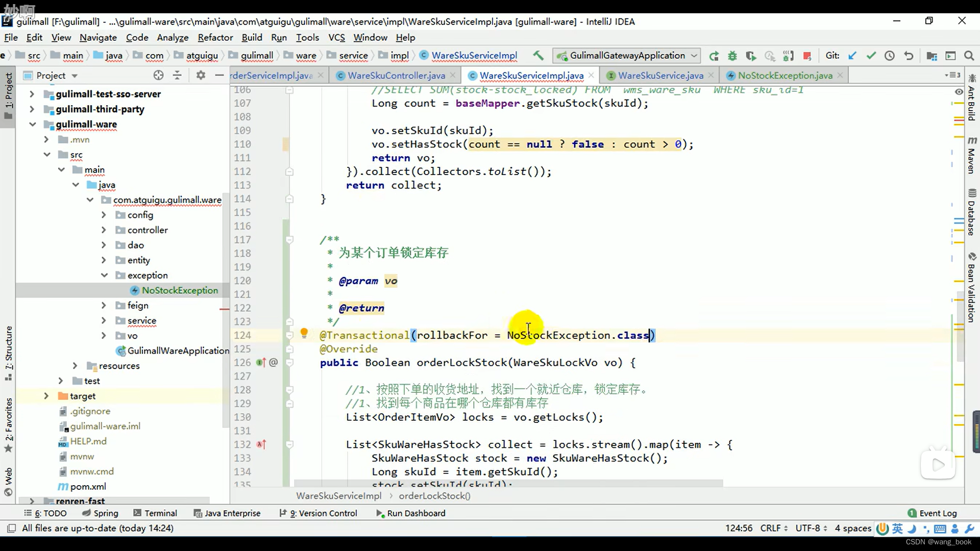
Task: Switch to the WareSkuController.java tab
Action: [x=396, y=76]
